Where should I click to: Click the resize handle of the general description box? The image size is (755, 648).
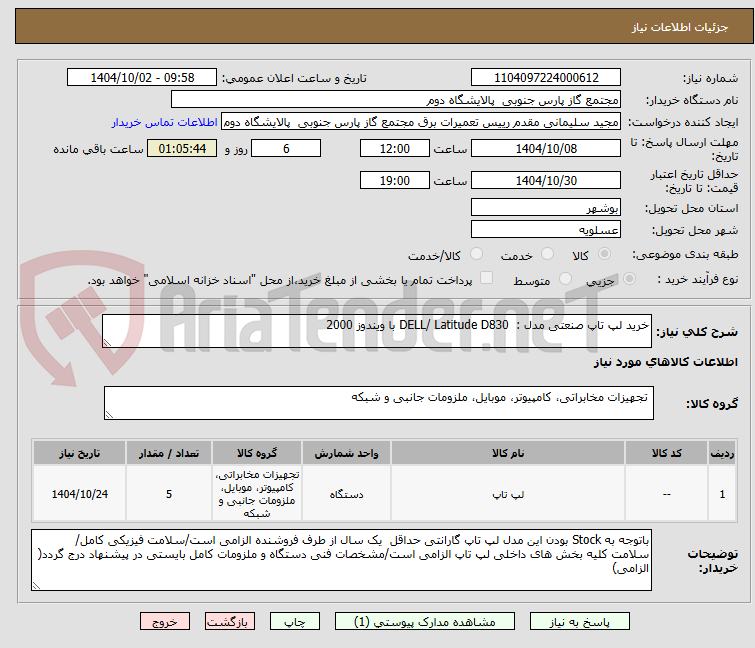pyautogui.click(x=107, y=343)
